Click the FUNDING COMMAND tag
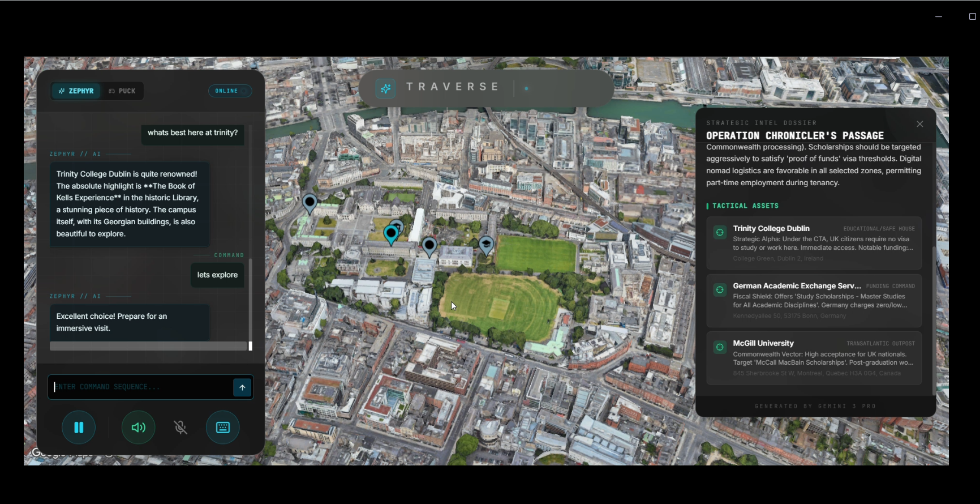Image resolution: width=980 pixels, height=504 pixels. (890, 287)
